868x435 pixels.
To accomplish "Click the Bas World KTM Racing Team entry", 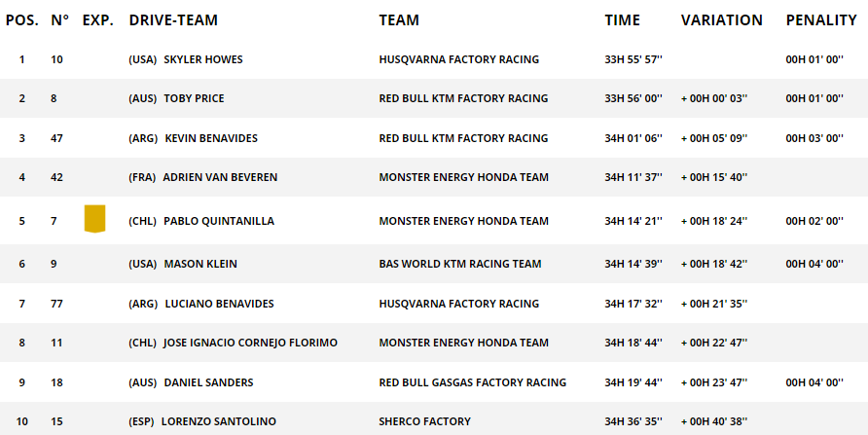I will click(x=460, y=264).
